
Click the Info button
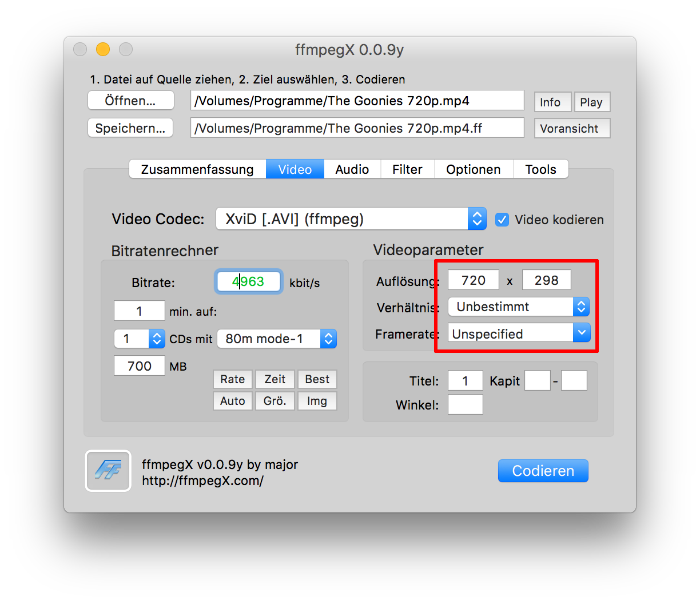[x=552, y=102]
